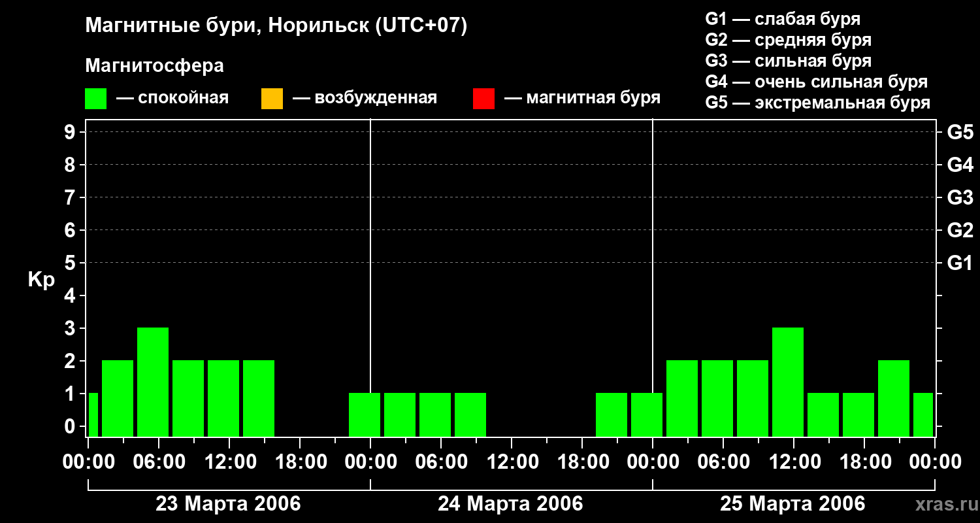Click the Kp 3 bar on 25 Марта
This screenshot has width=980, height=523.
(788, 382)
